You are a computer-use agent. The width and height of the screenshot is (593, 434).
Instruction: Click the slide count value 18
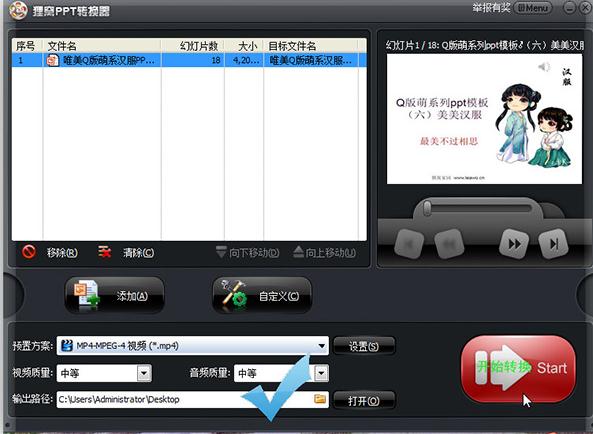coord(216,60)
